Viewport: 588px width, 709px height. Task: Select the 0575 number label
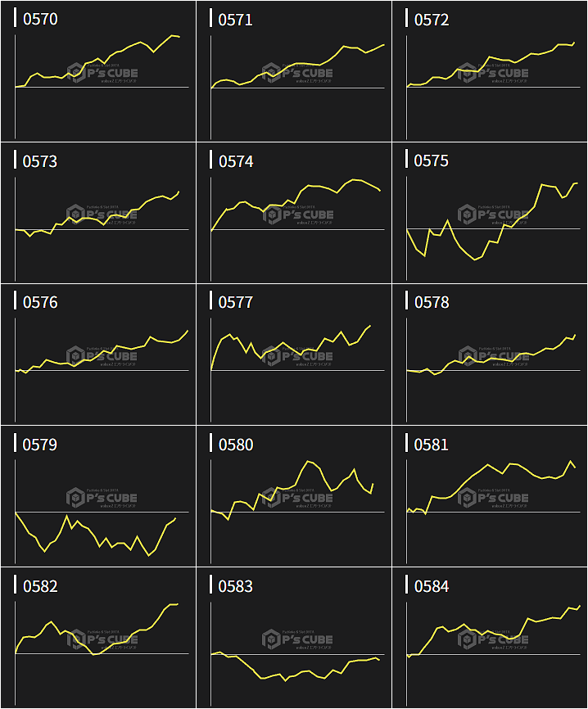pyautogui.click(x=432, y=161)
